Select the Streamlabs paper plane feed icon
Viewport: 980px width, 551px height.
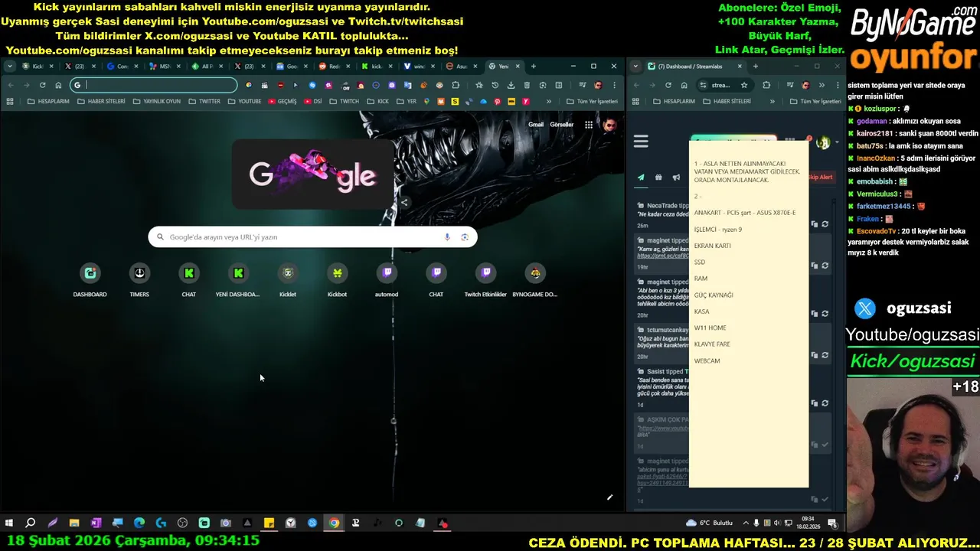pyautogui.click(x=641, y=178)
